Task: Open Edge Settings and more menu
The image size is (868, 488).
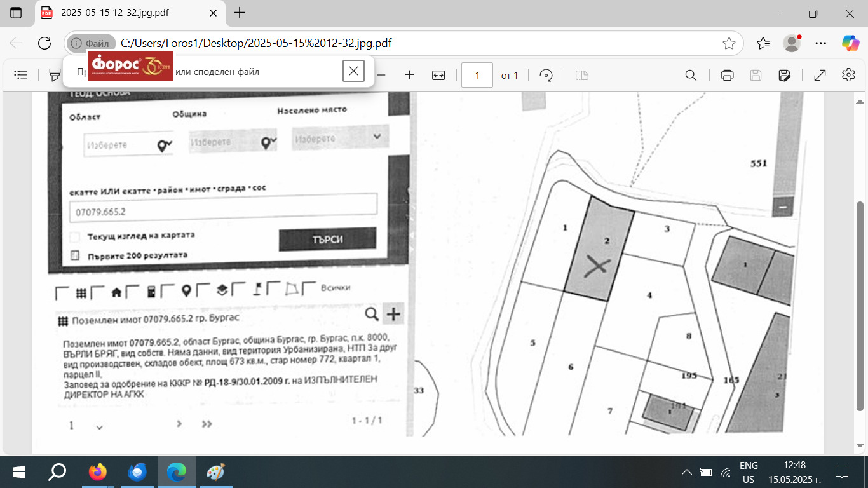Action: pos(821,43)
